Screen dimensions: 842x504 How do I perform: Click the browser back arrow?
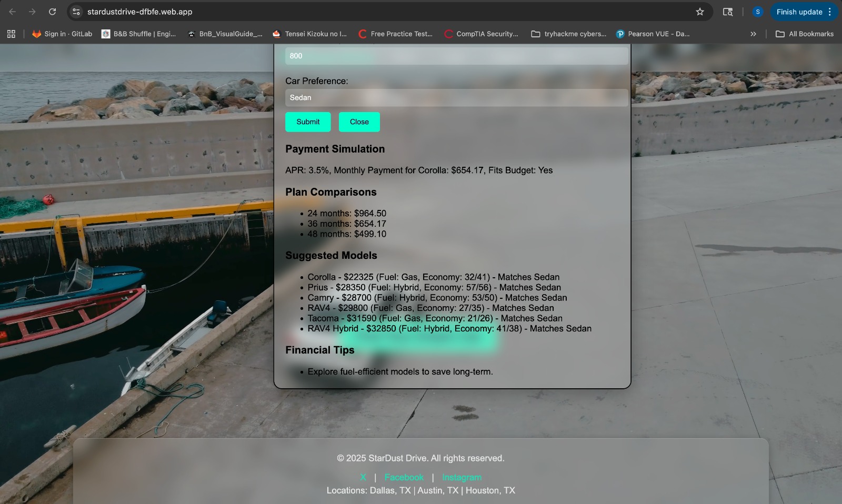[x=13, y=12]
